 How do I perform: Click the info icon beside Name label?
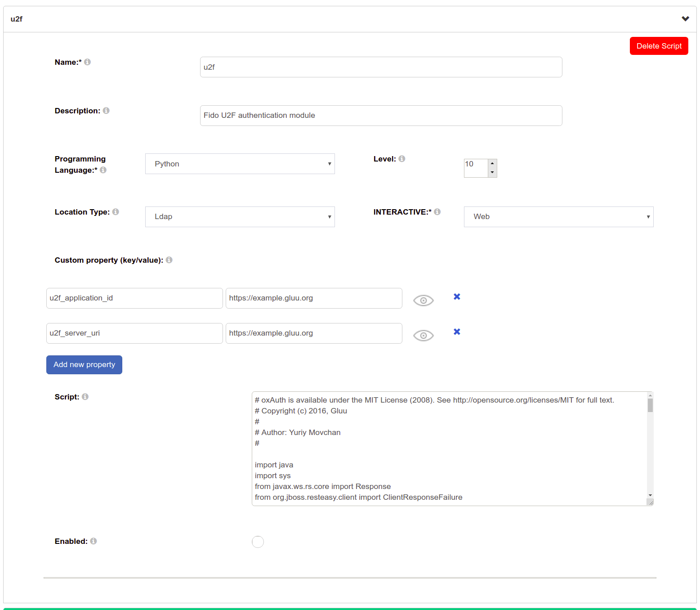tap(87, 62)
